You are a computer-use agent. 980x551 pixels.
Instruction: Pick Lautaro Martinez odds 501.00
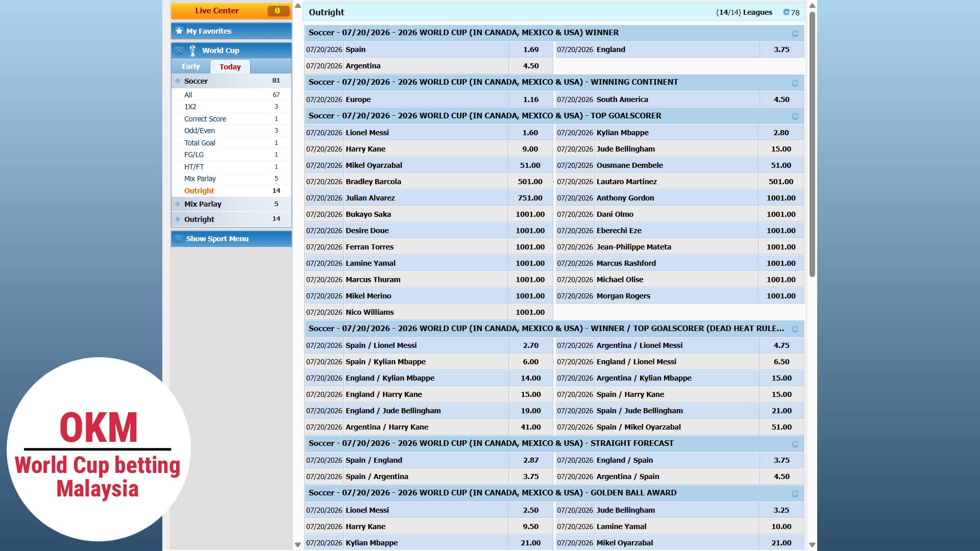coord(781,182)
